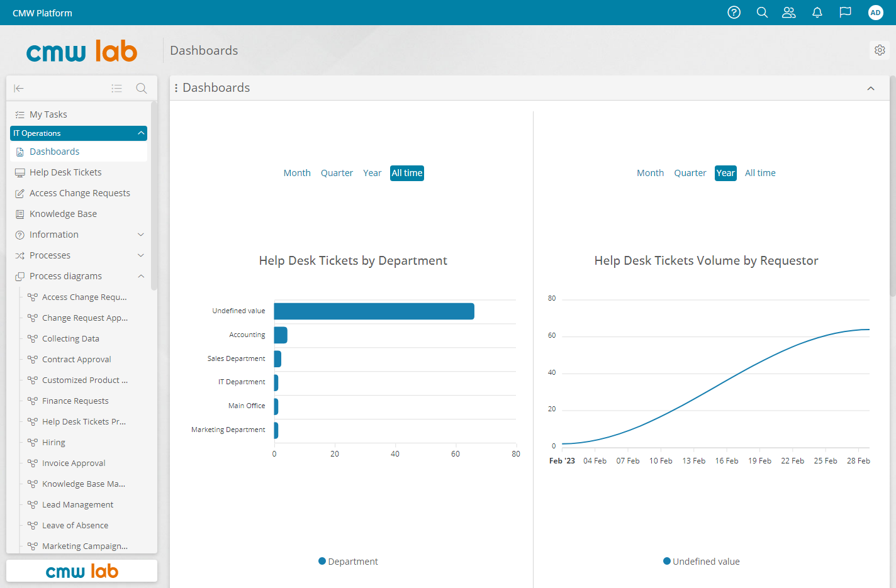This screenshot has width=896, height=588.
Task: Open the AD user avatar
Action: tap(875, 13)
